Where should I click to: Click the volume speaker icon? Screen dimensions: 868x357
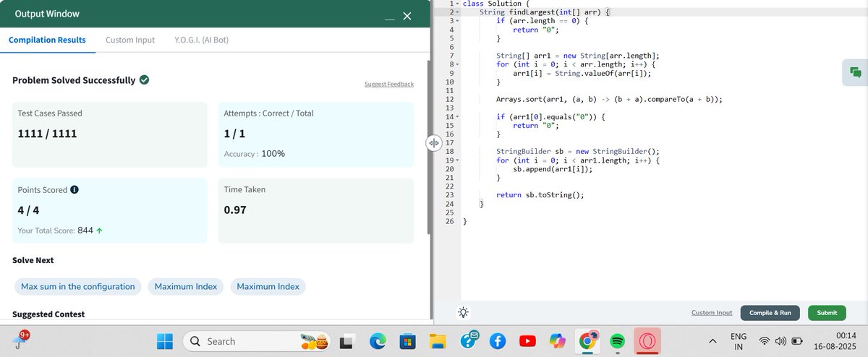(x=780, y=341)
